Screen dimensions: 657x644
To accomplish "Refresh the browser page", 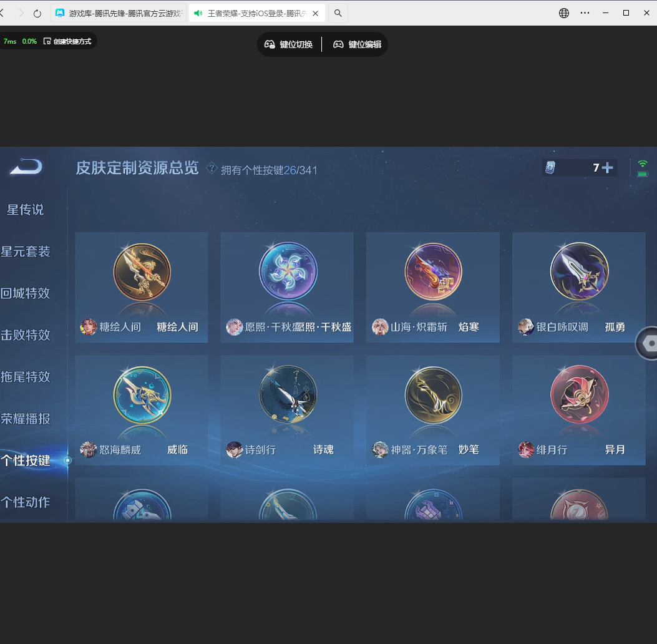I will pos(37,13).
